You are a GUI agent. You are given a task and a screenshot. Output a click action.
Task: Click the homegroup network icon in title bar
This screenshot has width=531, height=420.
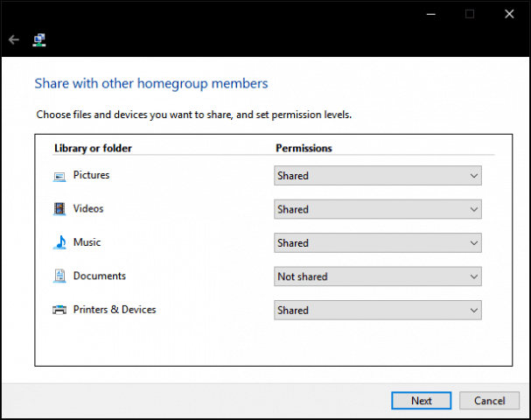[39, 40]
